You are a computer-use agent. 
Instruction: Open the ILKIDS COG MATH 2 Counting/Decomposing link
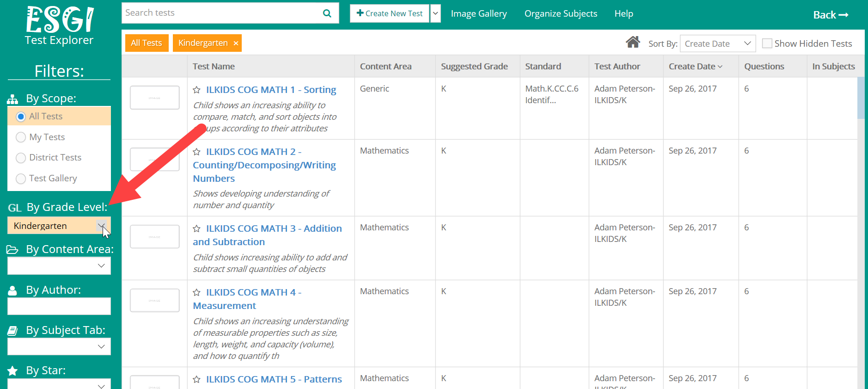264,165
